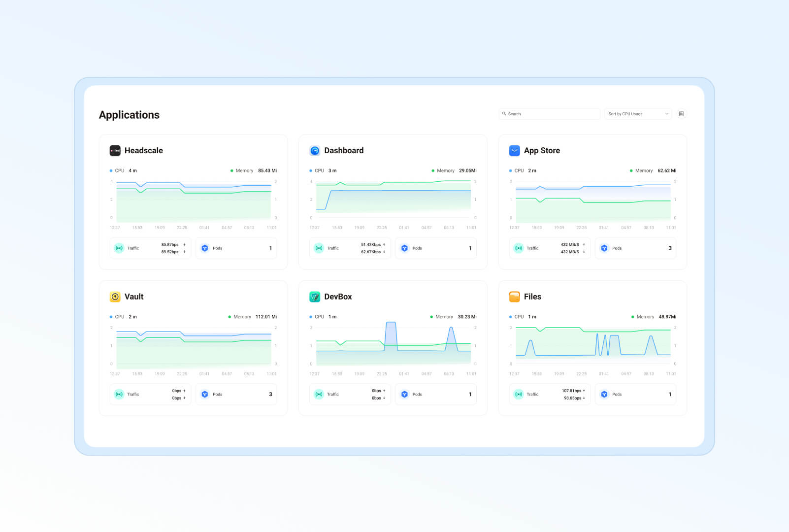Open the Sort by CPU Usage dropdown
Screen dimensions: 789x532
[638, 114]
